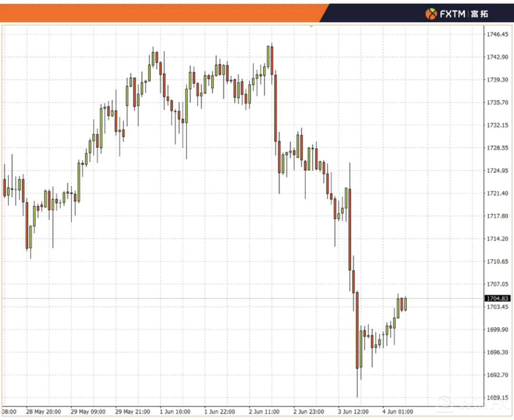The image size is (514, 420).
Task: Select the 1 Jun 22:00 time label
Action: point(219,411)
